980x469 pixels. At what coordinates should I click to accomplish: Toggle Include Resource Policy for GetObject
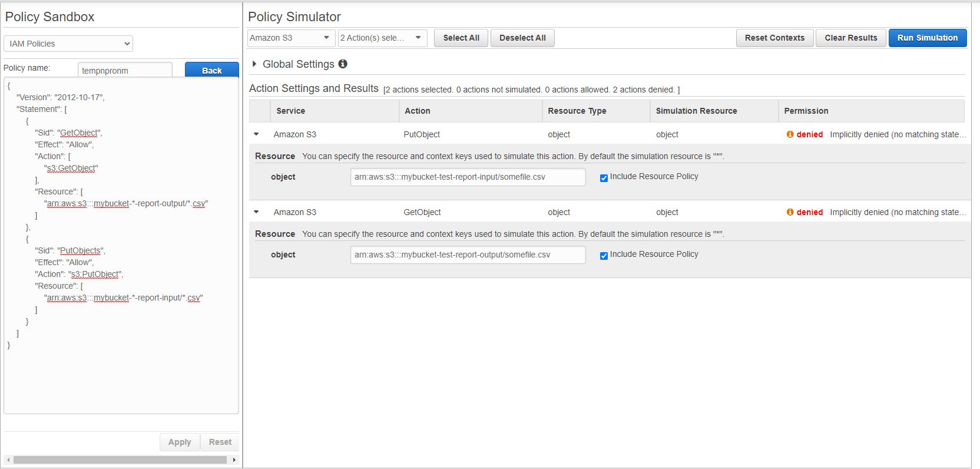point(604,256)
